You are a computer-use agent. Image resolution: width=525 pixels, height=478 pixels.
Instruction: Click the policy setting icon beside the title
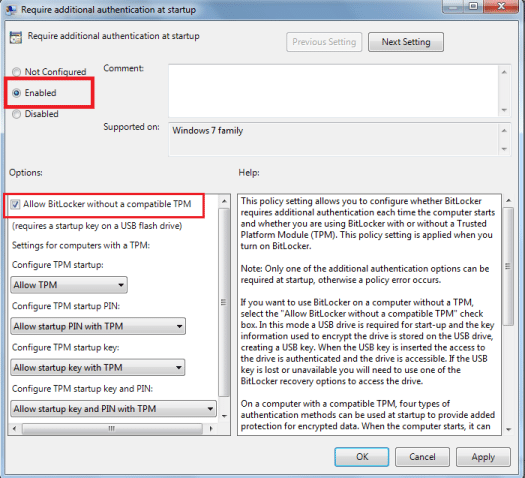tap(16, 37)
